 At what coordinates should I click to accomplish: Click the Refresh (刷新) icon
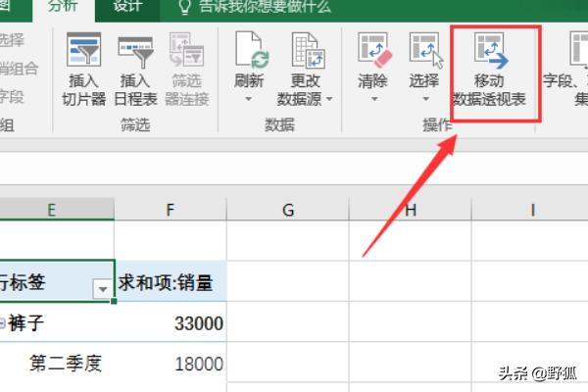[x=252, y=50]
